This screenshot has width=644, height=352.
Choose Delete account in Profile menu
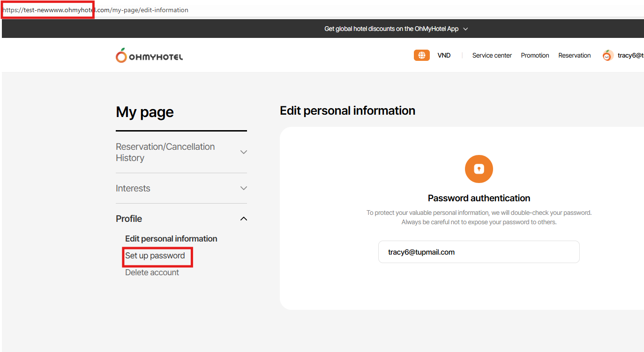tap(152, 272)
